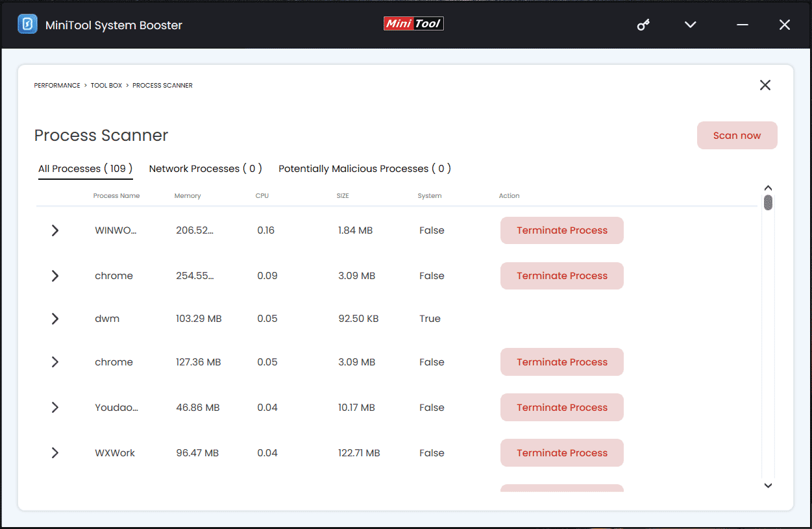The width and height of the screenshot is (812, 529).
Task: Click the 96.47 MB memory value
Action: point(197,453)
